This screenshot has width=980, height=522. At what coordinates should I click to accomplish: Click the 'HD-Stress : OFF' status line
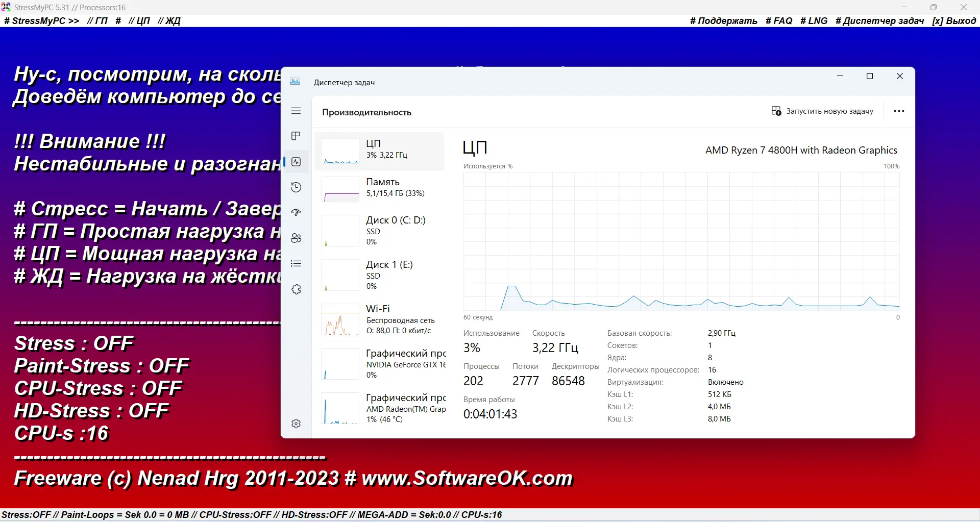91,411
